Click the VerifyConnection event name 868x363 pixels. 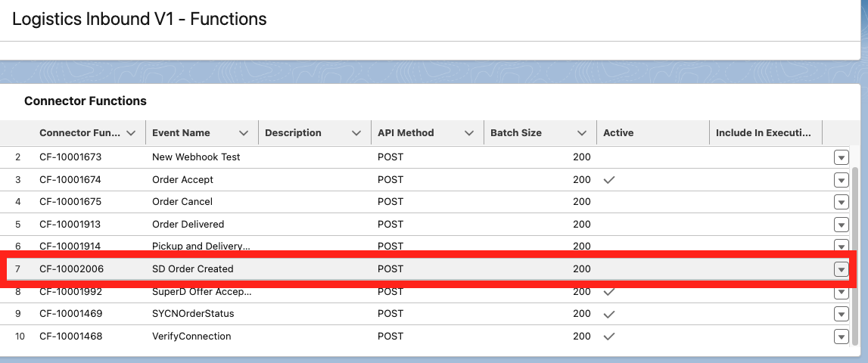pyautogui.click(x=191, y=337)
